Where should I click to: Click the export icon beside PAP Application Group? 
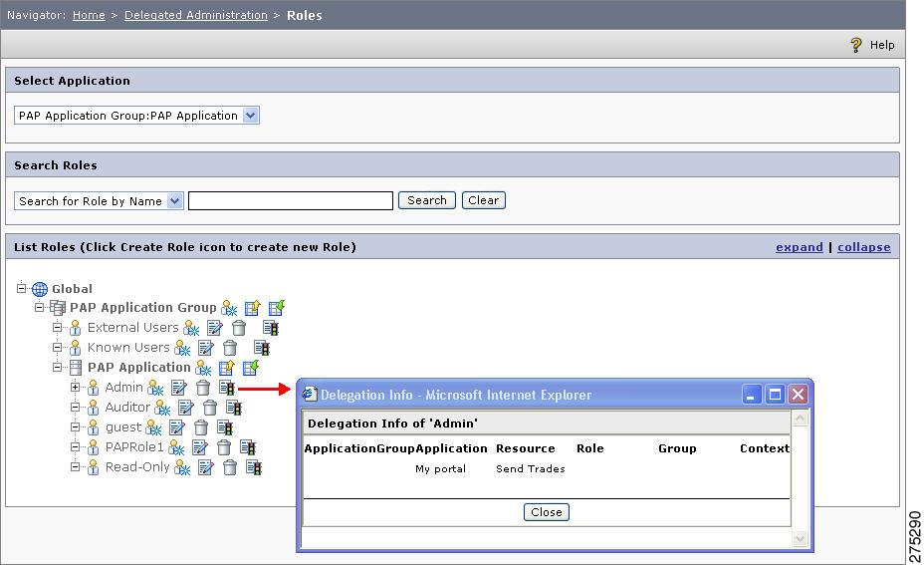click(x=252, y=308)
